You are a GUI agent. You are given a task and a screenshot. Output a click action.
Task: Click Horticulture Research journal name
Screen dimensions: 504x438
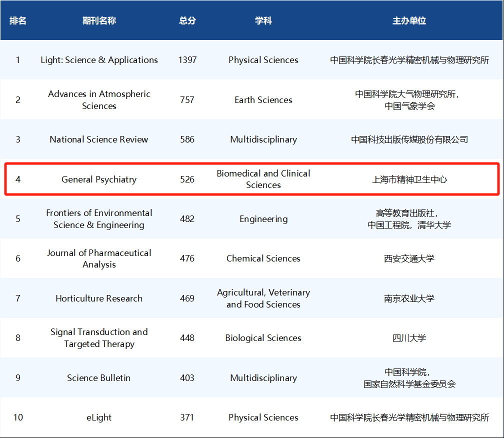coord(99,298)
